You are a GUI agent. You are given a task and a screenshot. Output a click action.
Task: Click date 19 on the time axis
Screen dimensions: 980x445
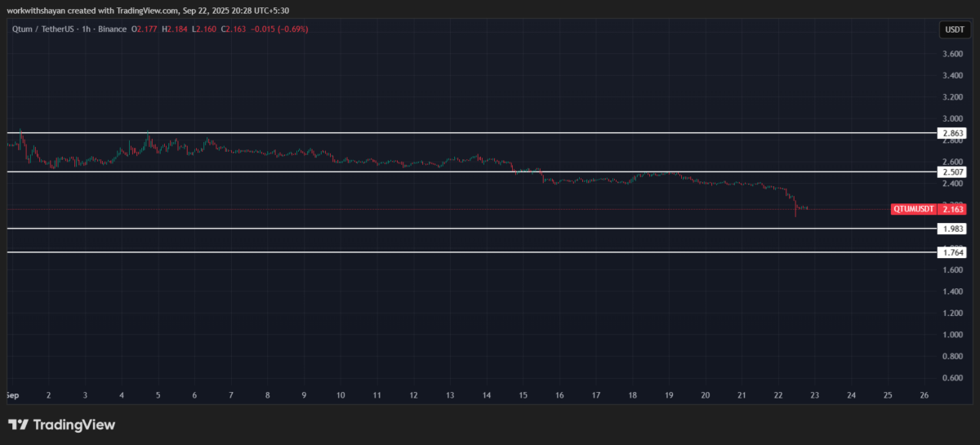(x=669, y=395)
